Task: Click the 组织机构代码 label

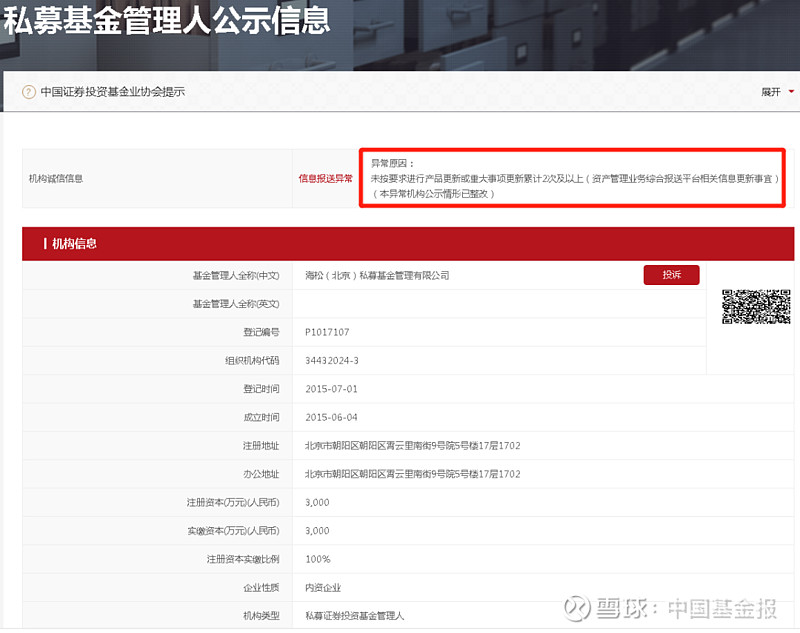Action: click(252, 361)
